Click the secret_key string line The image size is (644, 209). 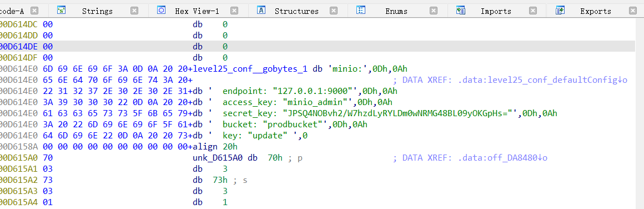pos(390,113)
